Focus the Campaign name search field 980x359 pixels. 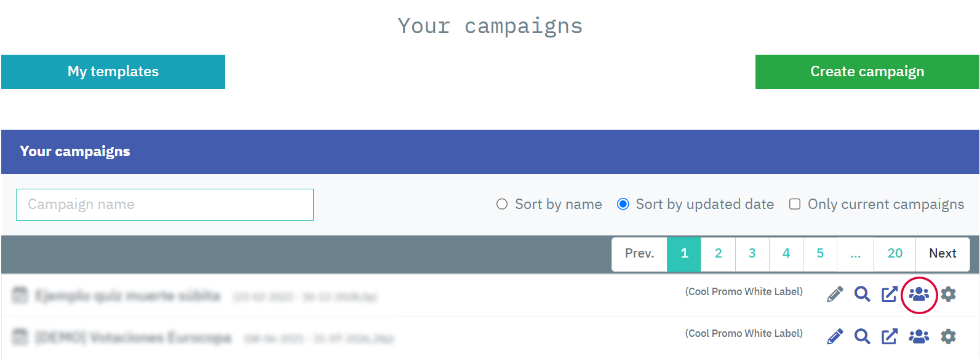165,205
